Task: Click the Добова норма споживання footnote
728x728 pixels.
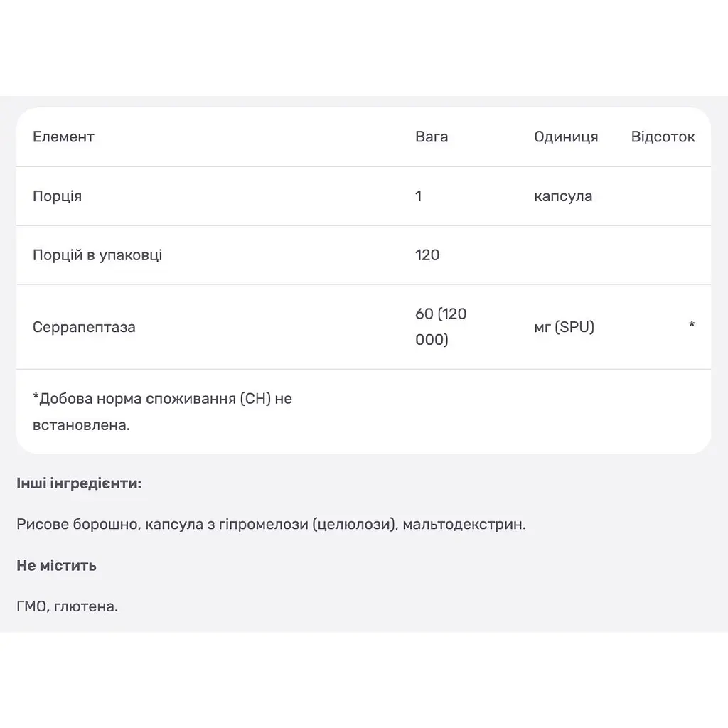Action: coord(163,412)
